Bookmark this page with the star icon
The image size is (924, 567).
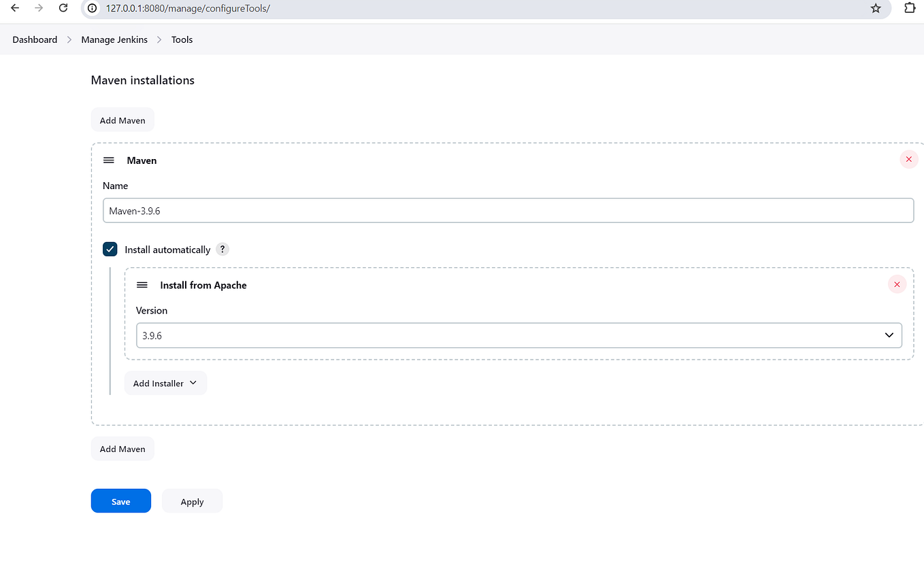point(876,8)
